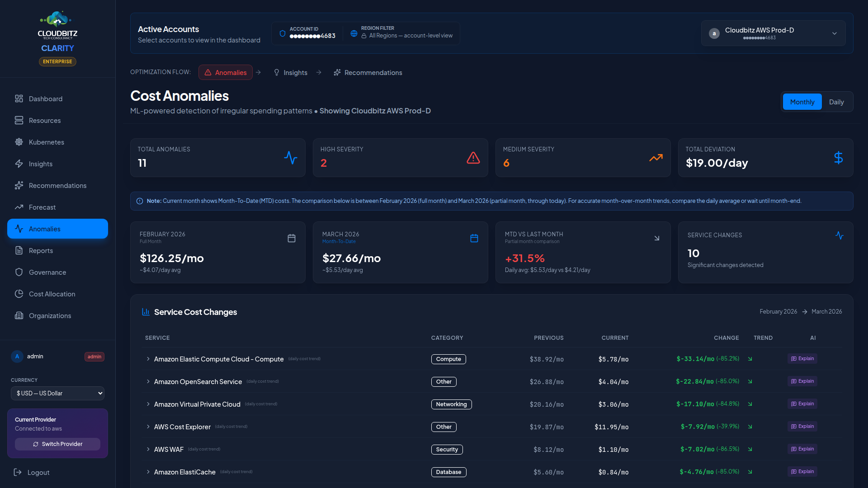Click Switch Provider button

(x=57, y=444)
